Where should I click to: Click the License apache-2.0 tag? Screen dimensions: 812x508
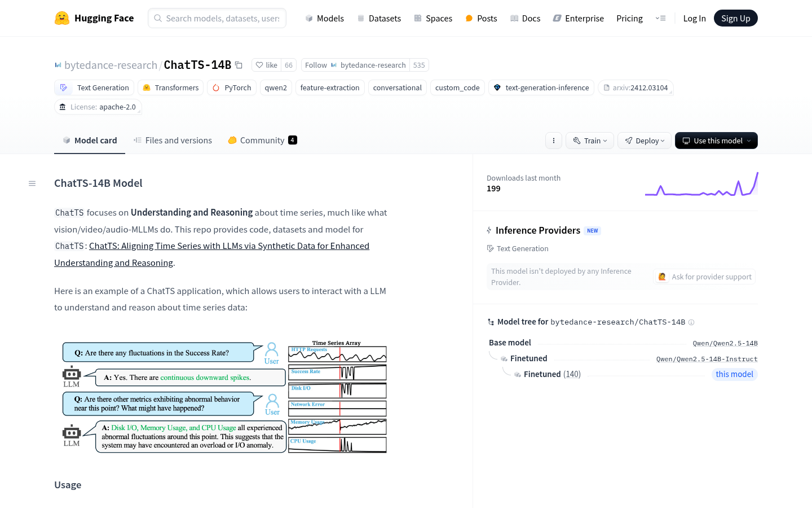(98, 107)
